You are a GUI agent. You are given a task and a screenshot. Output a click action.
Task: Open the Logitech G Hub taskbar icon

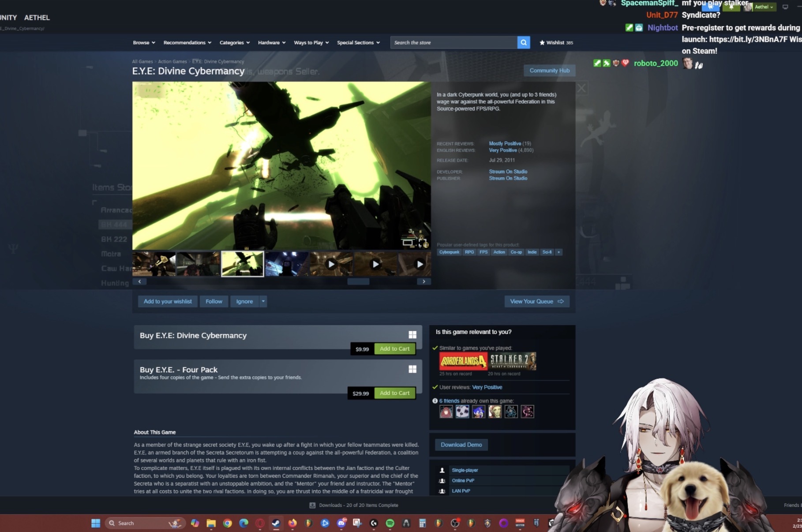pyautogui.click(x=374, y=523)
